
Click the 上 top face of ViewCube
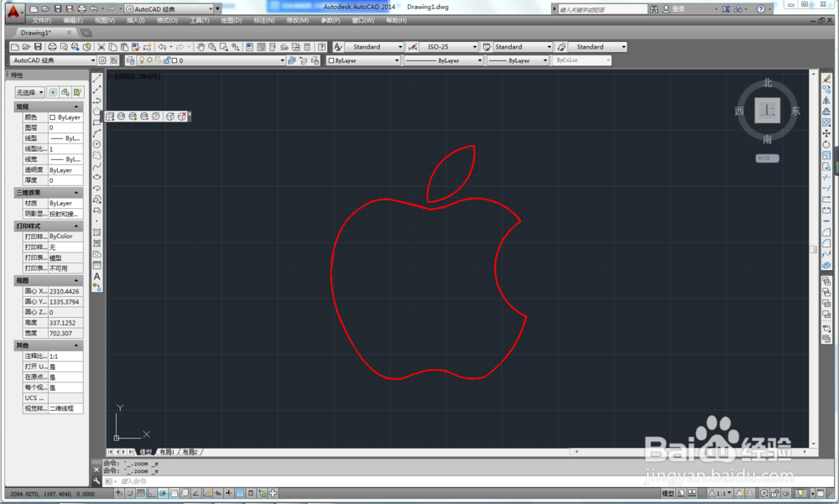(x=768, y=110)
